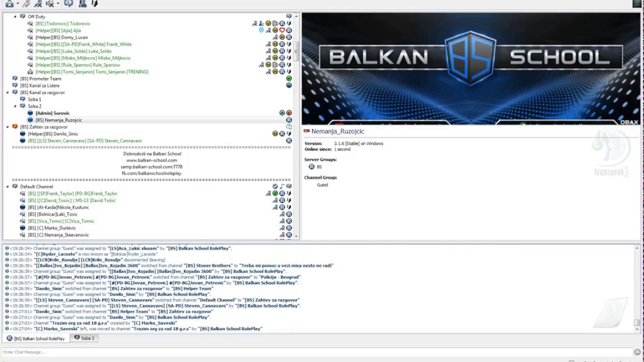Open the chat bubble toolbar icon
This screenshot has height=362, width=644.
coord(69,4)
